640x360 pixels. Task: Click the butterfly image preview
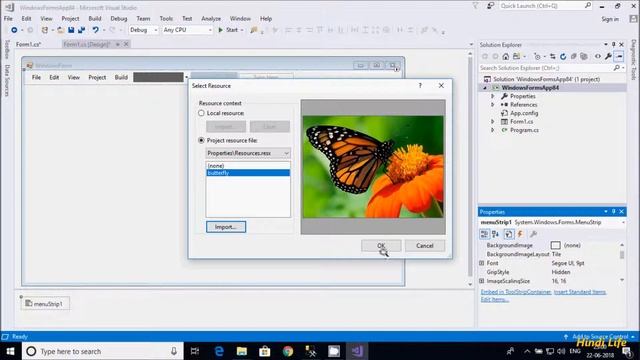click(x=373, y=167)
